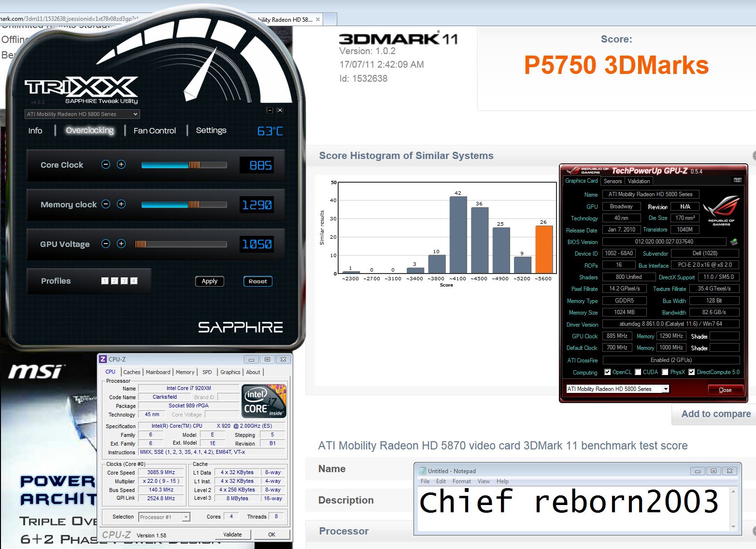The image size is (756, 549).
Task: Open the TRIXX graphics card dropdown
Action: 82,114
